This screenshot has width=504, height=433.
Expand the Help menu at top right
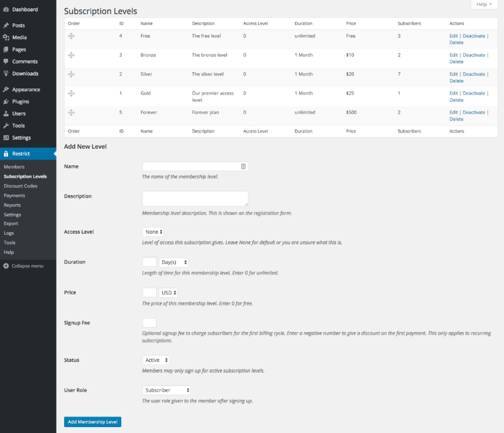point(484,4)
